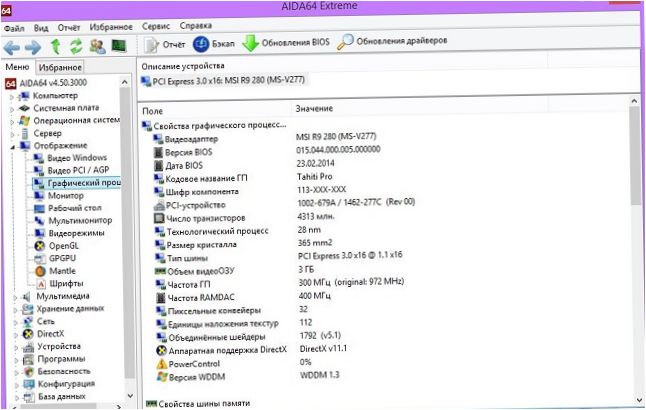Viewport: 646px width, 410px height.
Task: Click the Back navigation arrow
Action: [x=12, y=47]
